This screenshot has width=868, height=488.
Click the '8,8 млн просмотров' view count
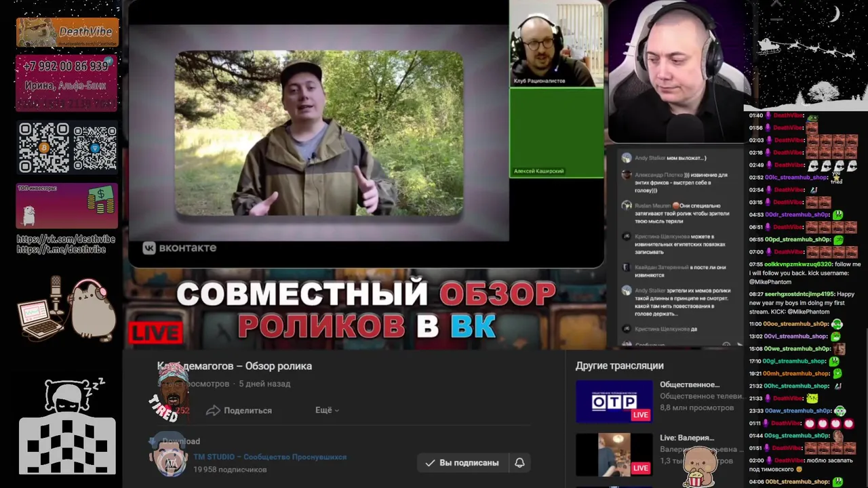[696, 407]
